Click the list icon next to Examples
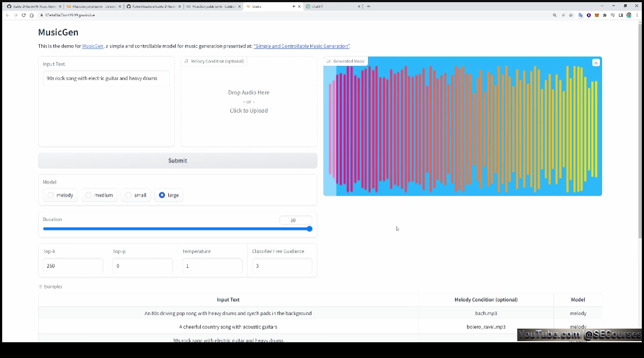Viewport: 644px width, 358px height. tap(40, 286)
